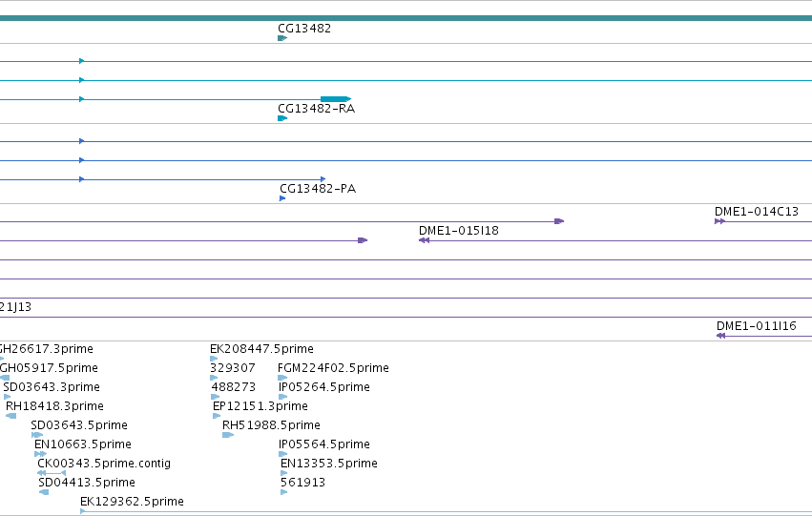812x516 pixels.
Task: Click the EK208447.5prime EST label
Action: [x=261, y=349]
